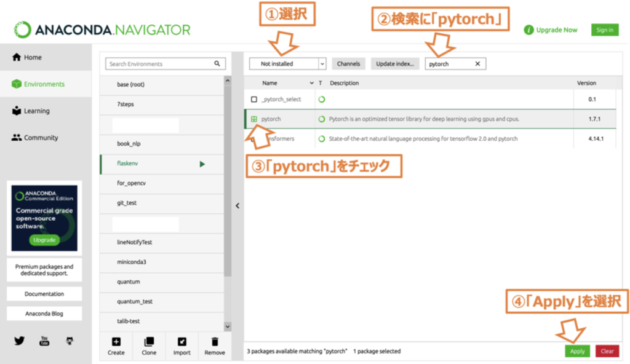This screenshot has width=630, height=364.
Task: Click the environment search magnifier icon
Action: 217,63
